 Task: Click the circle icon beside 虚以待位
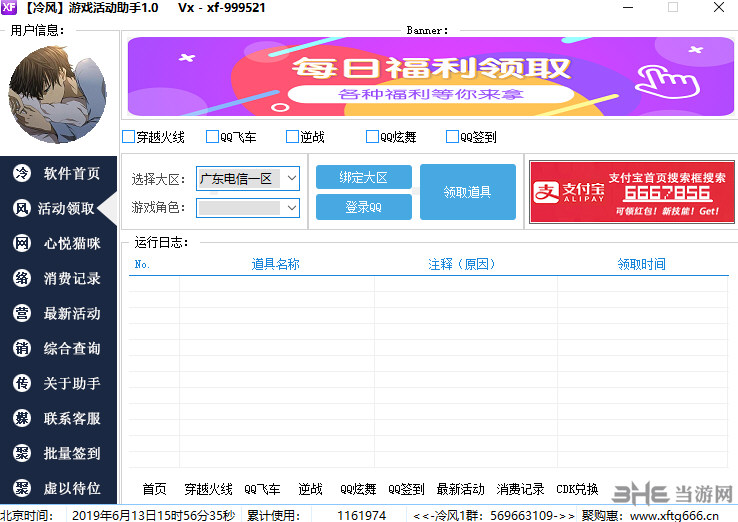pos(22,488)
